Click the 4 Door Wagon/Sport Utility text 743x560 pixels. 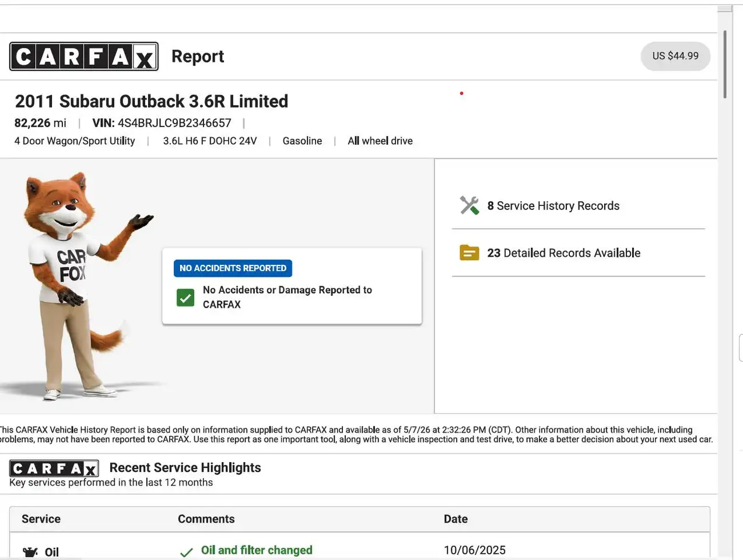coord(75,141)
